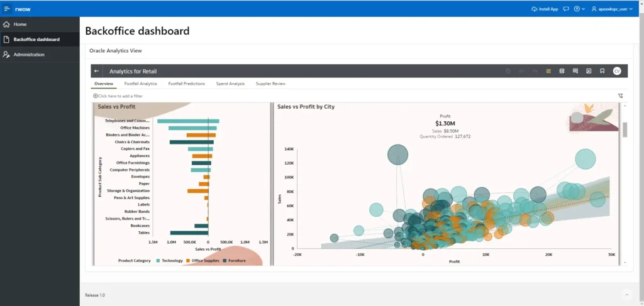
Task: Click the feedback speech bubble icon in top bar
Action: coord(567,9)
